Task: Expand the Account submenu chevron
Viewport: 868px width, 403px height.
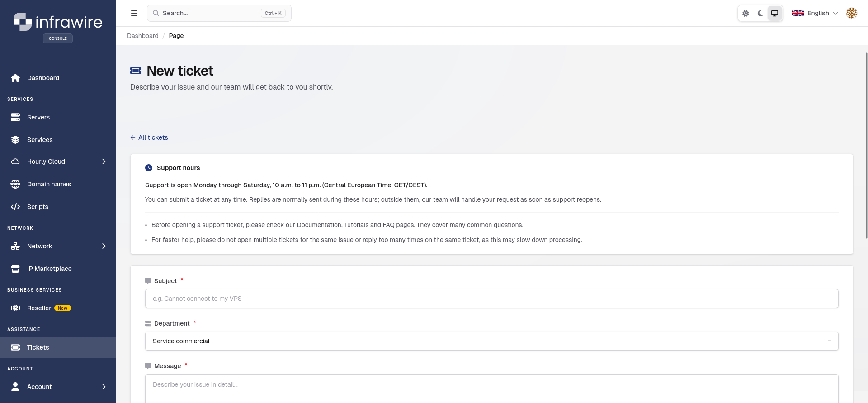Action: point(104,387)
